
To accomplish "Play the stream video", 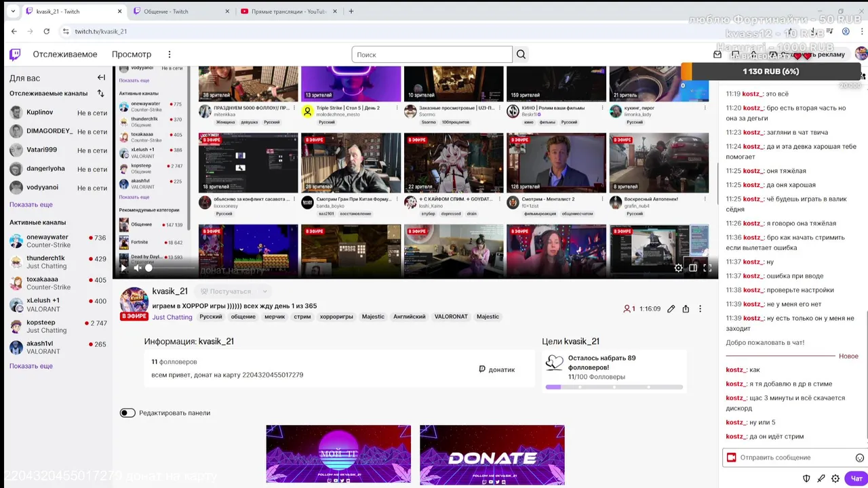I will click(x=123, y=268).
